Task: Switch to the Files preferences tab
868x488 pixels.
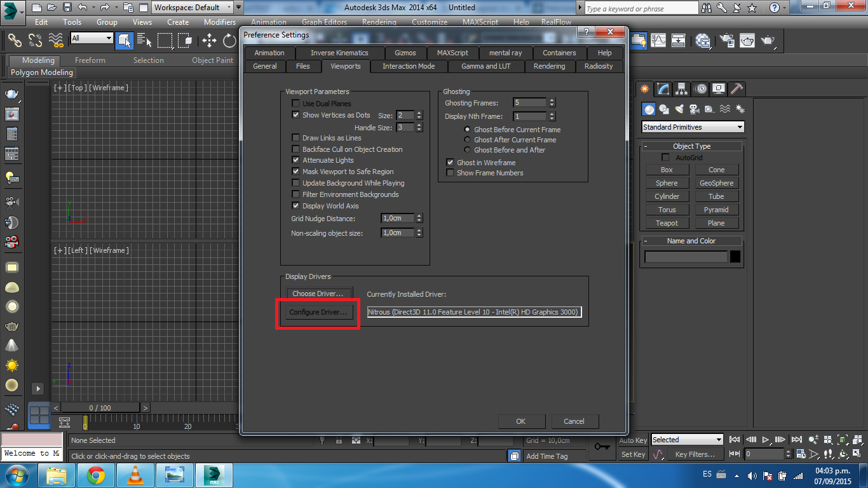Action: point(303,66)
